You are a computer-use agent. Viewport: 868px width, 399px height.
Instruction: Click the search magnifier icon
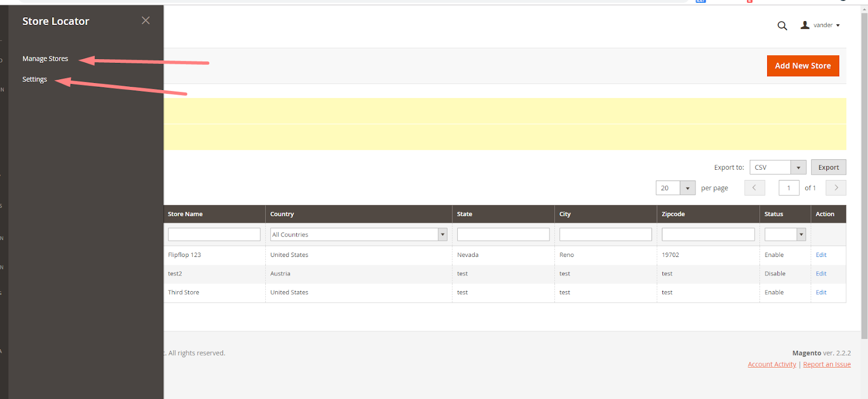(782, 25)
